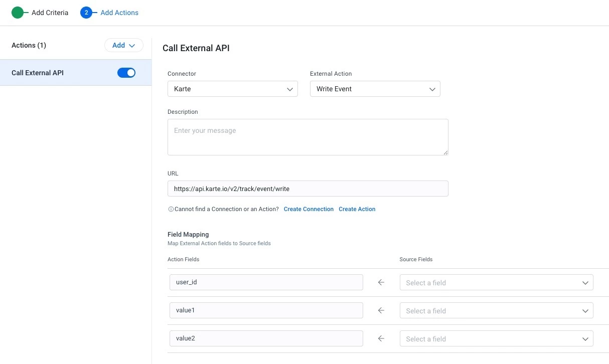Switch to the Add Actions step

coord(119,13)
